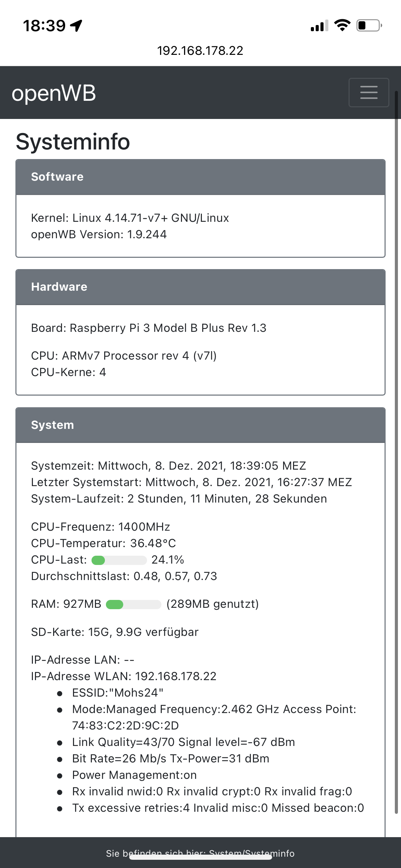Screen dimensions: 401x868
Task: Tap the status bar clock time
Action: point(44,26)
